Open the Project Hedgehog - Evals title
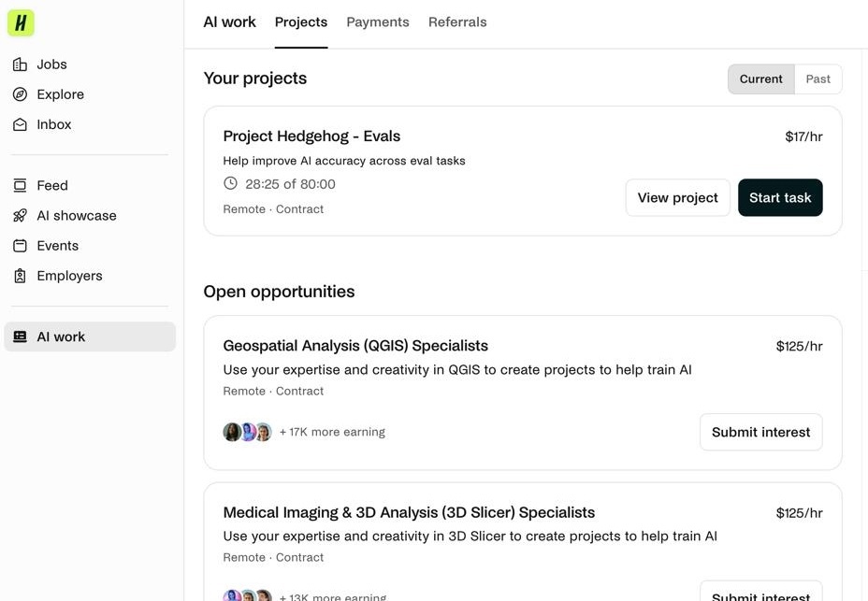The width and height of the screenshot is (868, 601). 311,136
